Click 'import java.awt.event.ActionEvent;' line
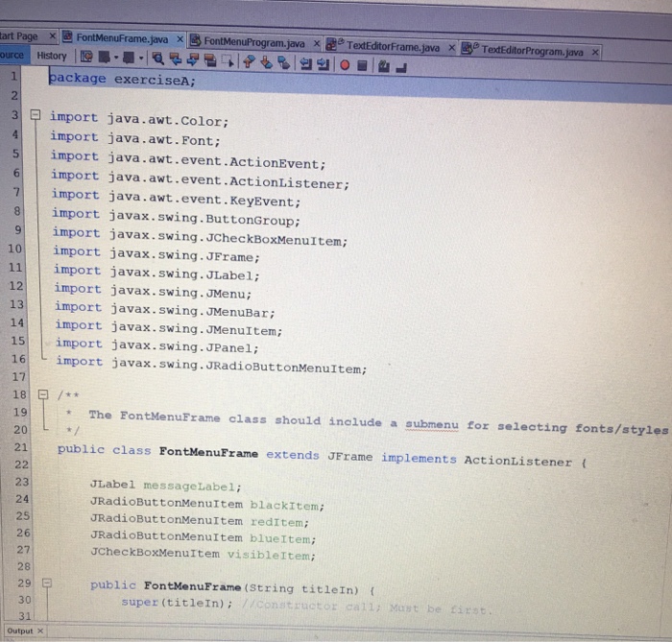Image resolution: width=672 pixels, height=642 pixels. coord(188,159)
